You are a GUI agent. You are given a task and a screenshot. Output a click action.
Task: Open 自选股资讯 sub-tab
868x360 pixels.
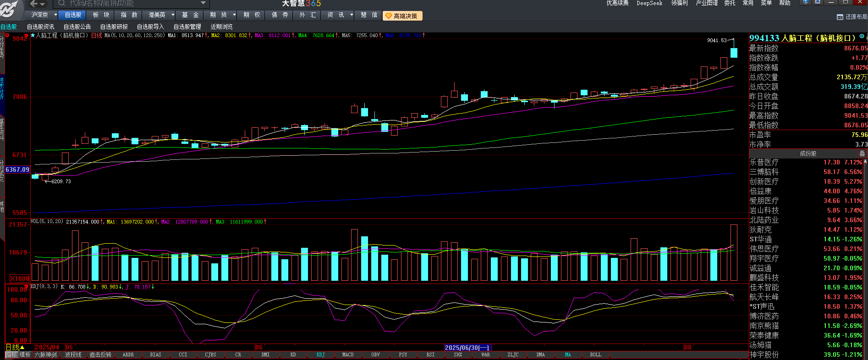[40, 27]
